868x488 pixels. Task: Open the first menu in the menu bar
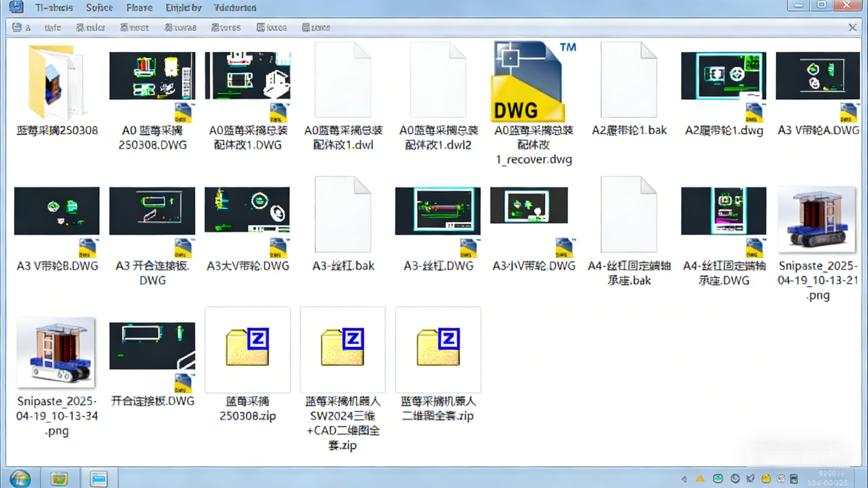point(54,7)
